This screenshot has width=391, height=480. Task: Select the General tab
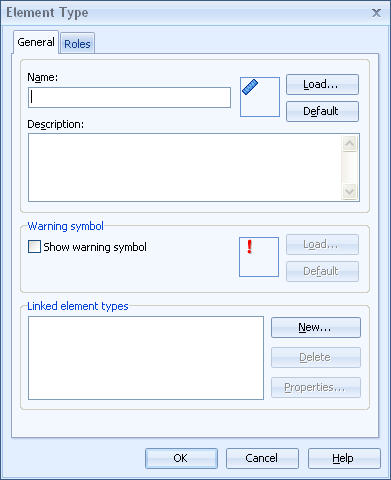click(36, 42)
